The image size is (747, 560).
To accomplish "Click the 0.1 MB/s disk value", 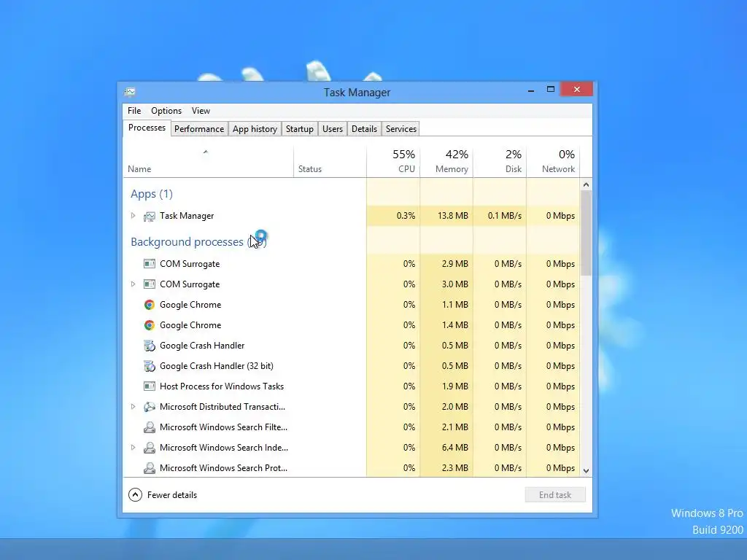I will 505,216.
